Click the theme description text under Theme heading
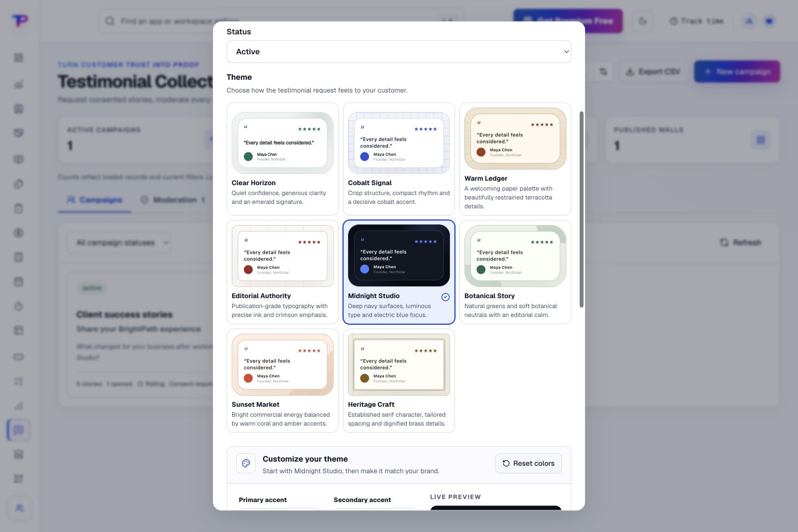The width and height of the screenshot is (798, 532). [317, 90]
